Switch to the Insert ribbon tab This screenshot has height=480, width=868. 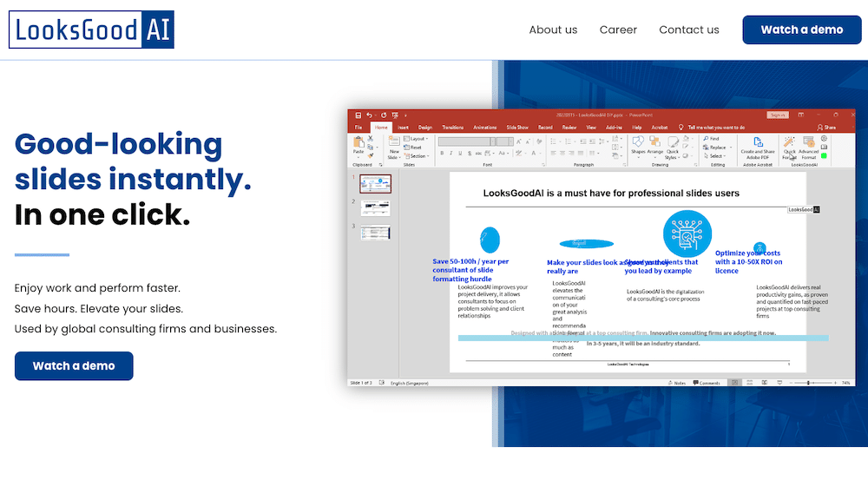click(x=403, y=128)
